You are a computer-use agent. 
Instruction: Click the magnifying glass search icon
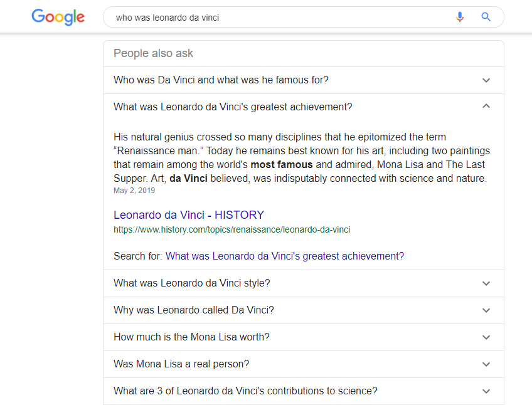click(486, 17)
